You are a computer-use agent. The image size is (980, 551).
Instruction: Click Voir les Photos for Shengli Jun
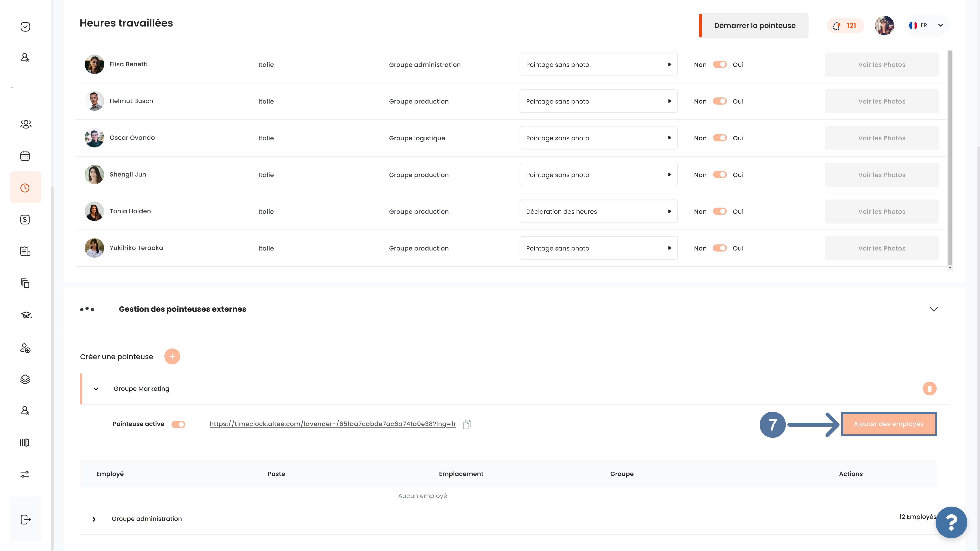pyautogui.click(x=882, y=175)
